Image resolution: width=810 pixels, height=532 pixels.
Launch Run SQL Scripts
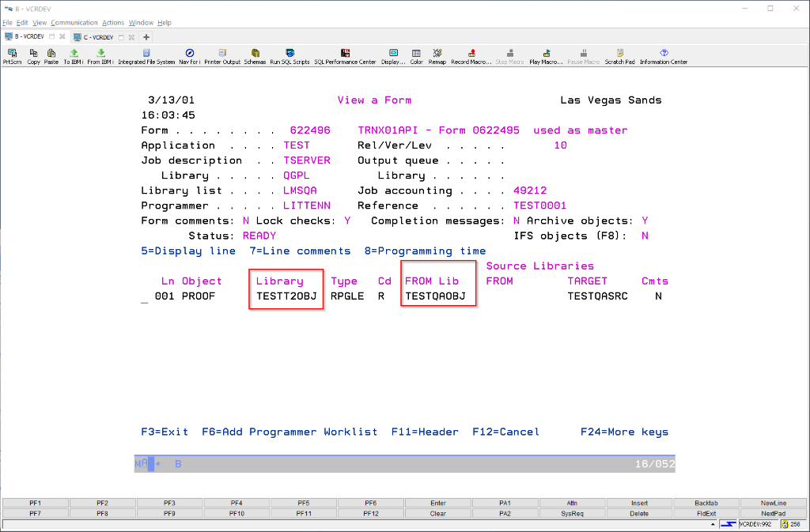coord(290,56)
